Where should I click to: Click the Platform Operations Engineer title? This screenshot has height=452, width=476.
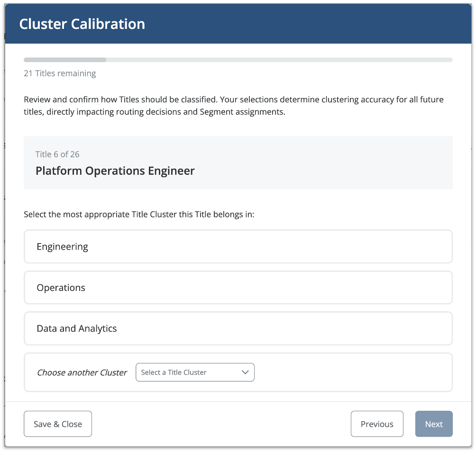(115, 171)
